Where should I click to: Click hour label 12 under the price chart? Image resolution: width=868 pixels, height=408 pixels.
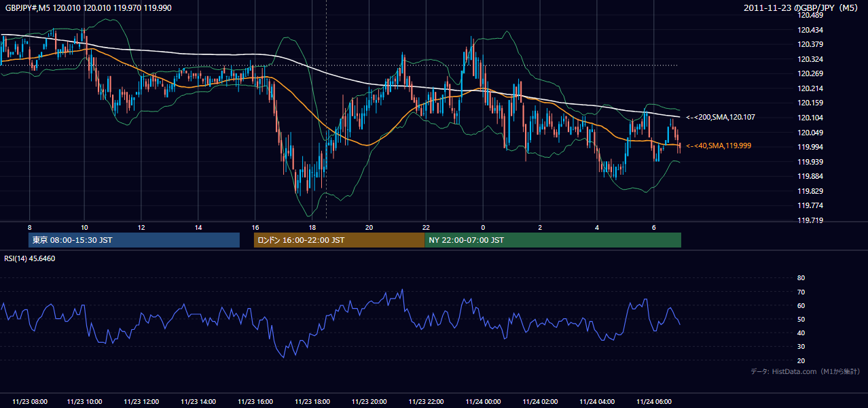coord(141,227)
